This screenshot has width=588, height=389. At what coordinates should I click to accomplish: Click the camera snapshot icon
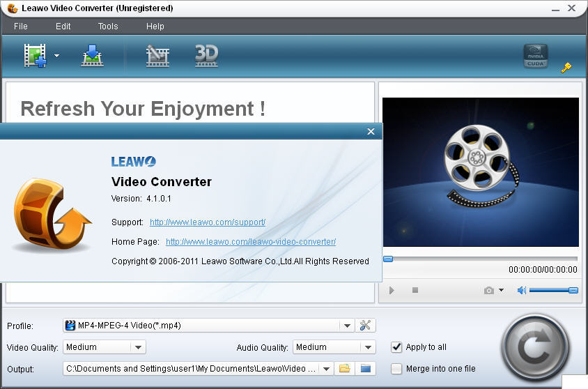click(x=488, y=290)
